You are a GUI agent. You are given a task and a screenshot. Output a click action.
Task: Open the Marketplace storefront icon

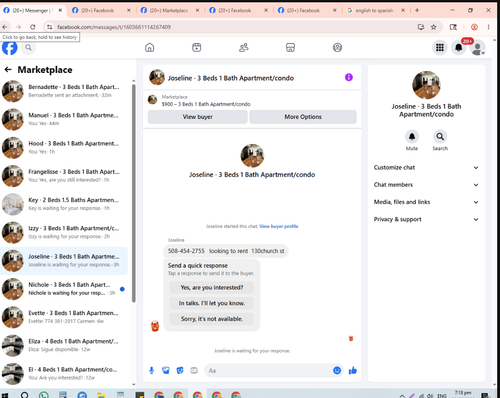point(290,48)
